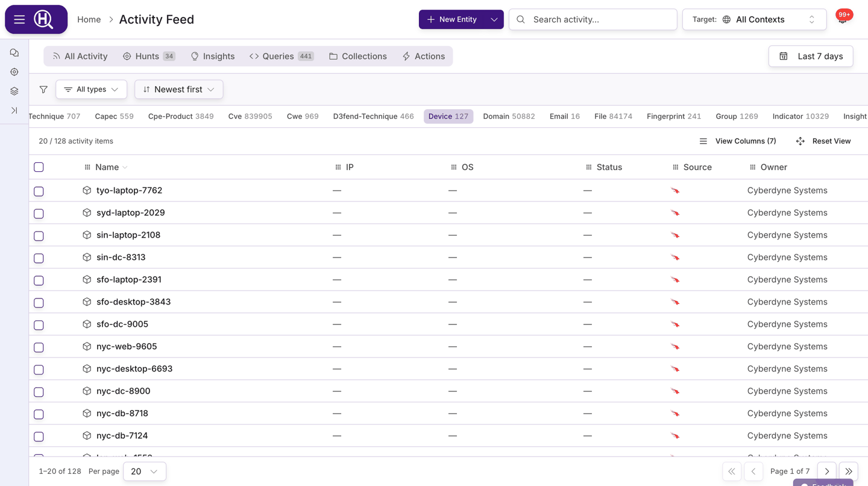Viewport: 868px width, 486px height.
Task: Check the tyo-laptop-7762 row checkbox
Action: point(39,191)
